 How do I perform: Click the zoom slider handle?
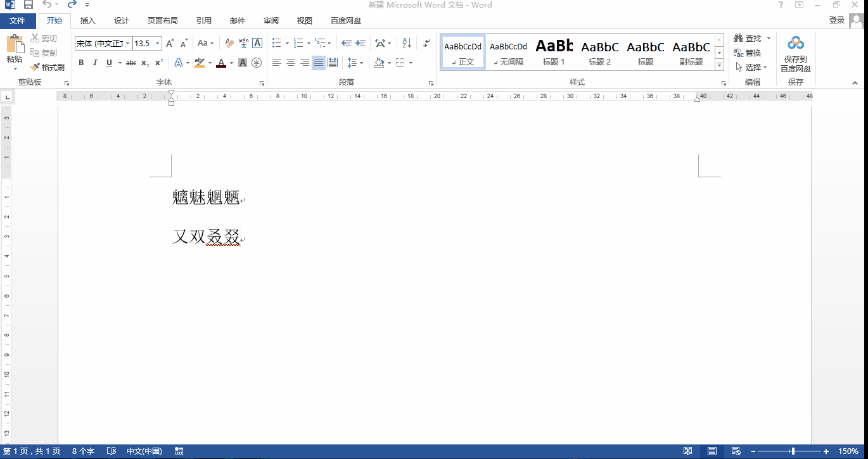pos(793,451)
